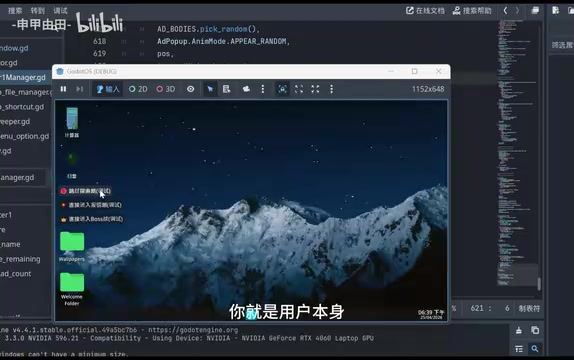
Task: Click pick_random in the code
Action: pos(223,29)
